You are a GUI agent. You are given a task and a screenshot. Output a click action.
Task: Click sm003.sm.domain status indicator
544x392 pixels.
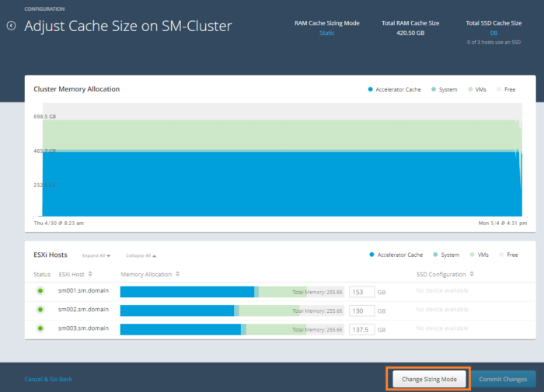click(x=40, y=328)
